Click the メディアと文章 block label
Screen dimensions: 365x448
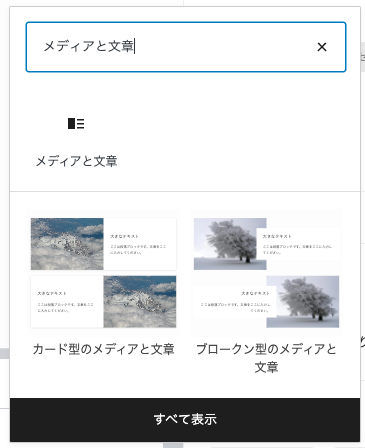click(x=76, y=161)
